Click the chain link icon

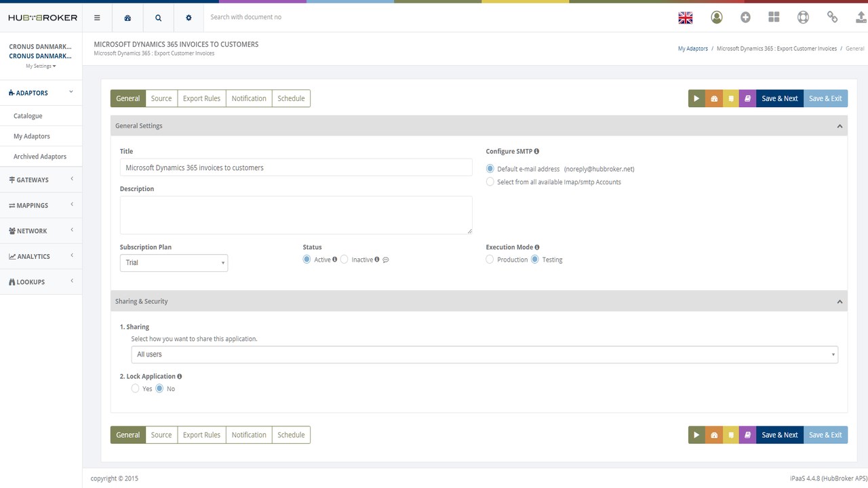pyautogui.click(x=832, y=18)
